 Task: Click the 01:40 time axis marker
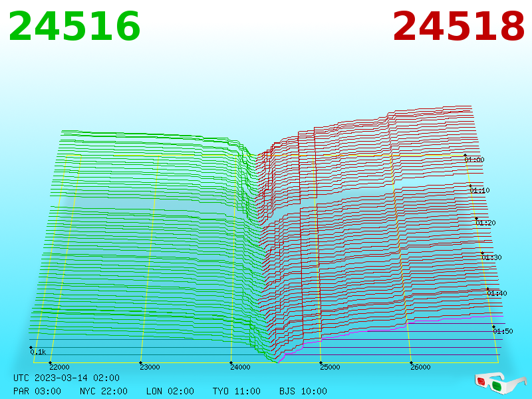497,293
